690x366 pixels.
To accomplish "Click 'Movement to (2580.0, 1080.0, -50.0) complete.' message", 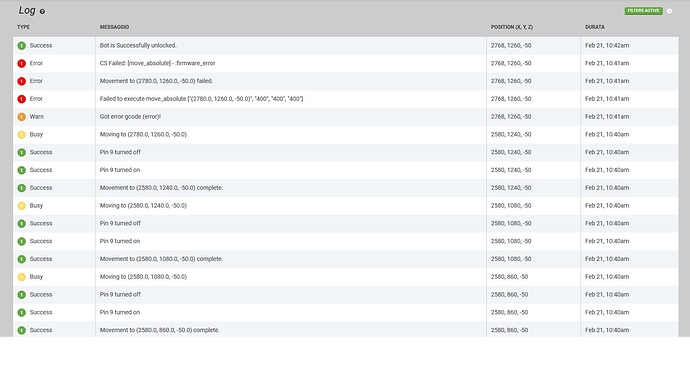I will click(161, 259).
